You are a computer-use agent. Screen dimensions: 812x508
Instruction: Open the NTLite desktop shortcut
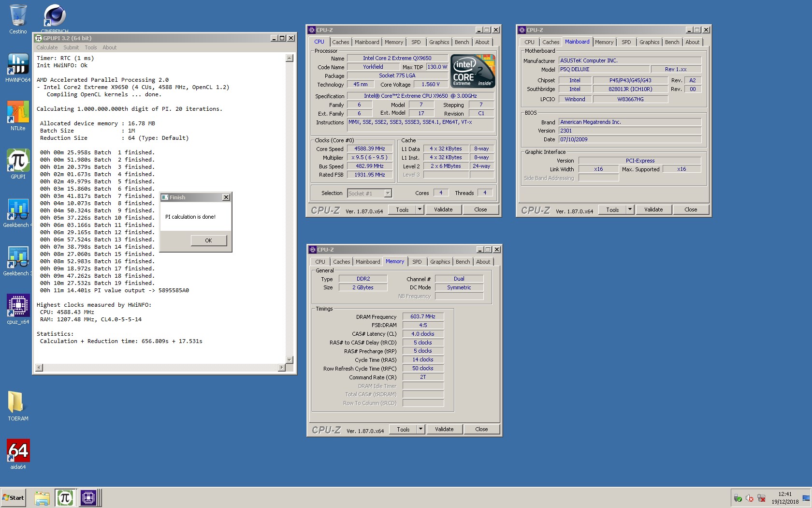[18, 116]
